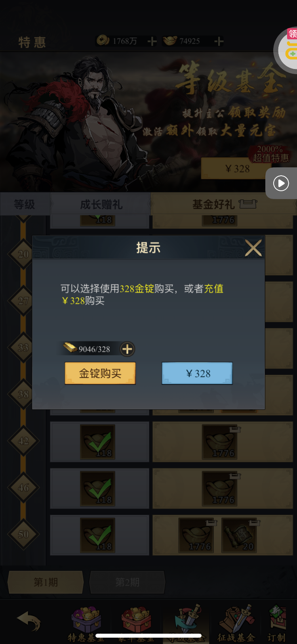Switch to the 第2期 tab
This screenshot has height=644, width=297.
[x=127, y=582]
